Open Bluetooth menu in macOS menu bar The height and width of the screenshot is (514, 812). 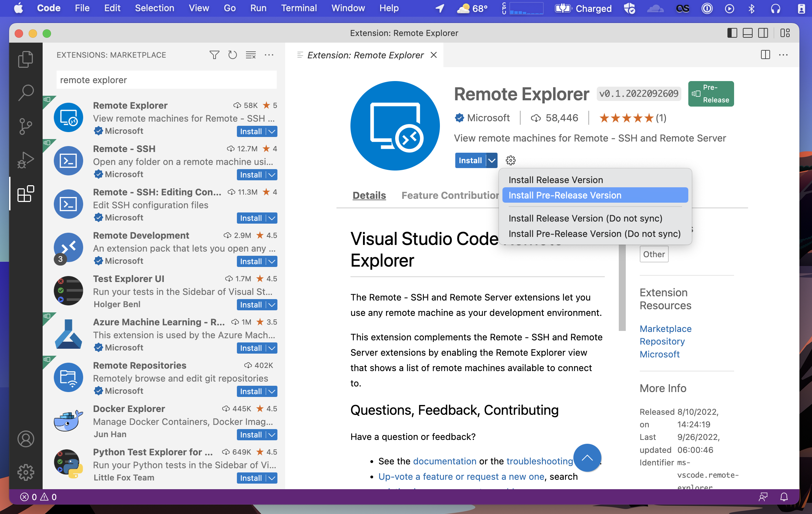(x=751, y=8)
